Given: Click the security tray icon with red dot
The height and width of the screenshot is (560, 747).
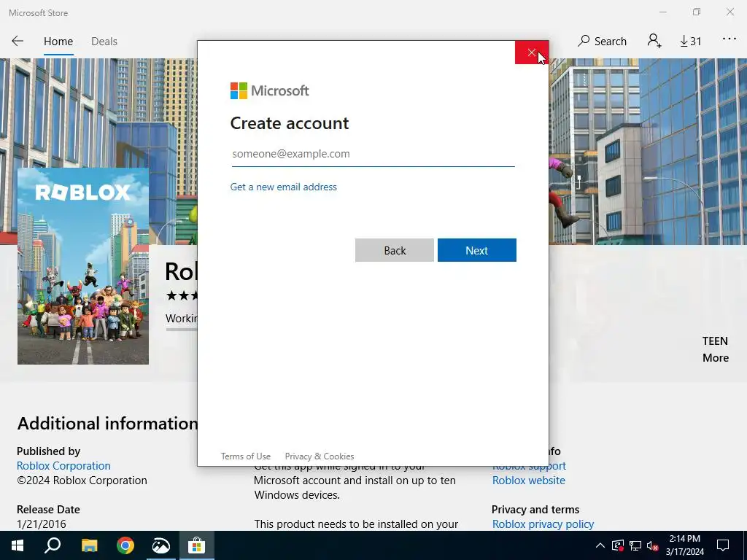Looking at the screenshot, I should (x=618, y=545).
